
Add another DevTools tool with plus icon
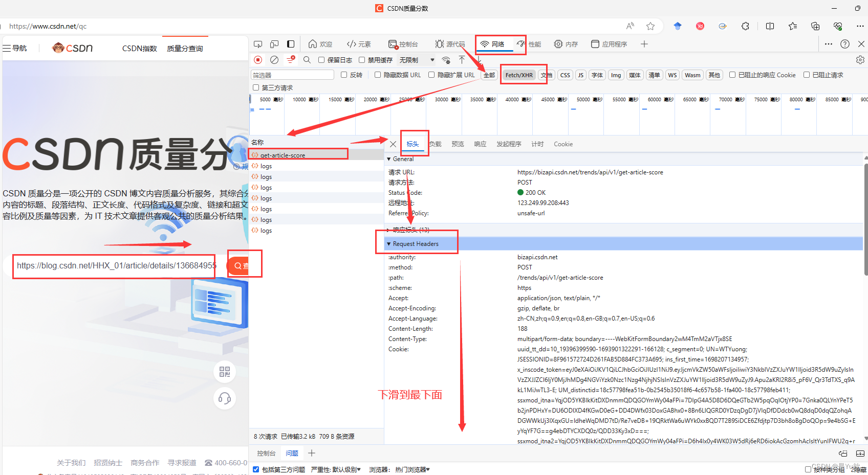tap(644, 44)
